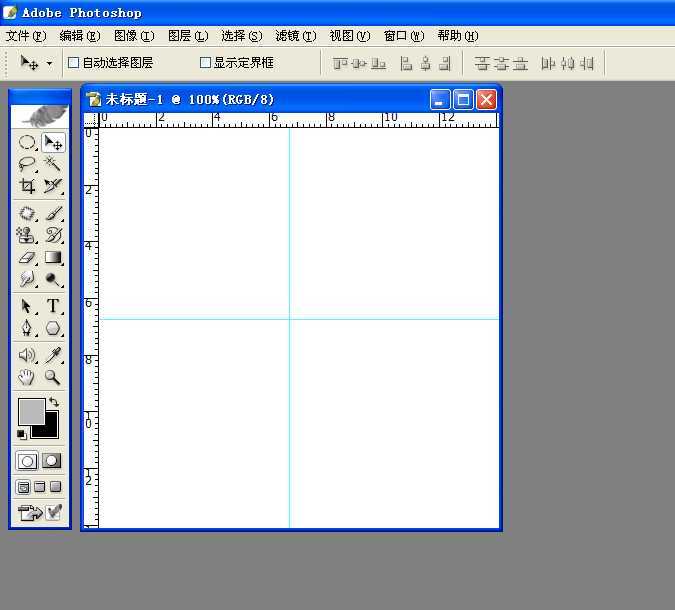This screenshot has height=610, width=675.
Task: Select the Hand tool
Action: pos(28,377)
